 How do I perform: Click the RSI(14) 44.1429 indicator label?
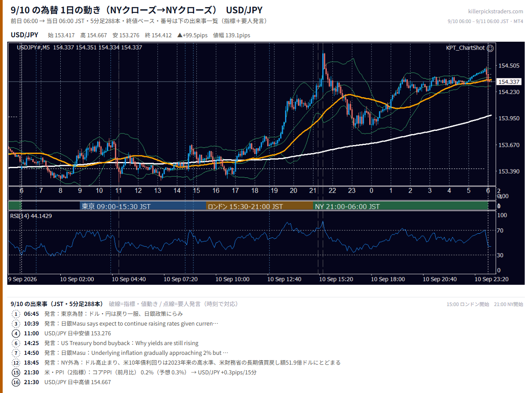tap(31, 216)
